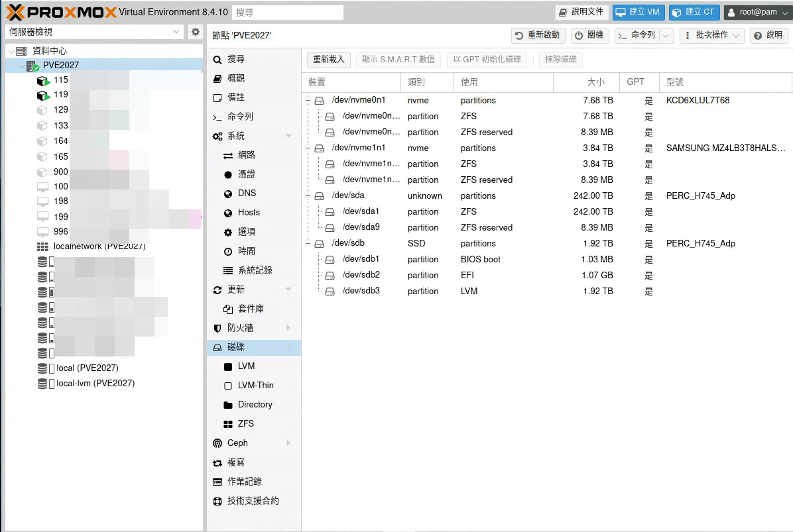The image size is (793, 532).
Task: Click the 憑證 certificate icon
Action: (x=228, y=174)
